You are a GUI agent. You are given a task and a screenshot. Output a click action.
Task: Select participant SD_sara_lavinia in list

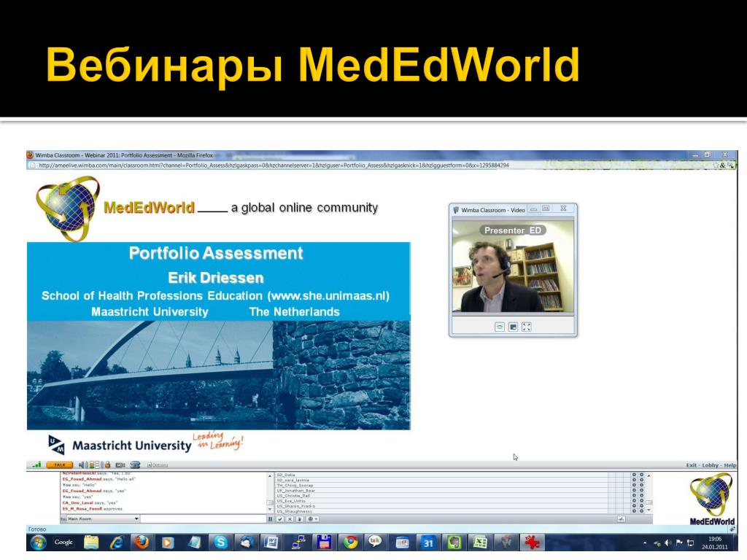(441, 480)
